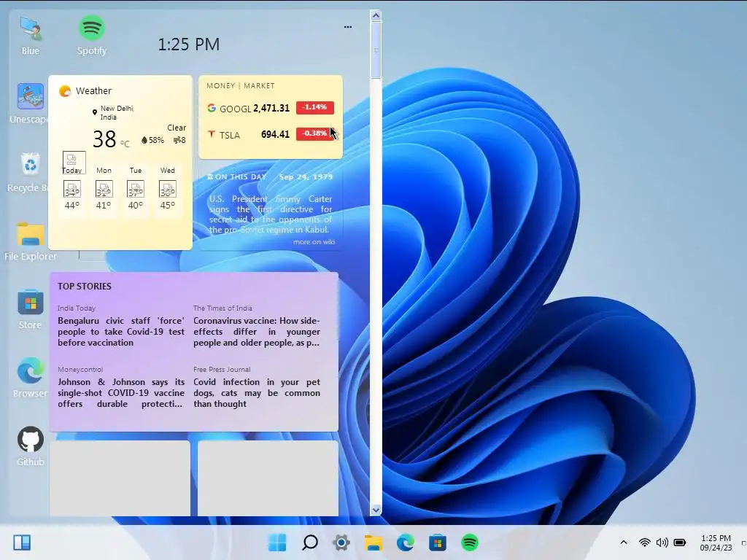This screenshot has height=560, width=747.
Task: Open the Store desktop shortcut
Action: click(x=30, y=309)
